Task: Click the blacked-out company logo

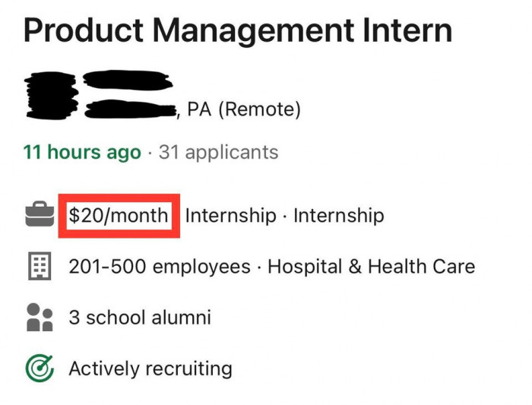Action: [x=51, y=95]
